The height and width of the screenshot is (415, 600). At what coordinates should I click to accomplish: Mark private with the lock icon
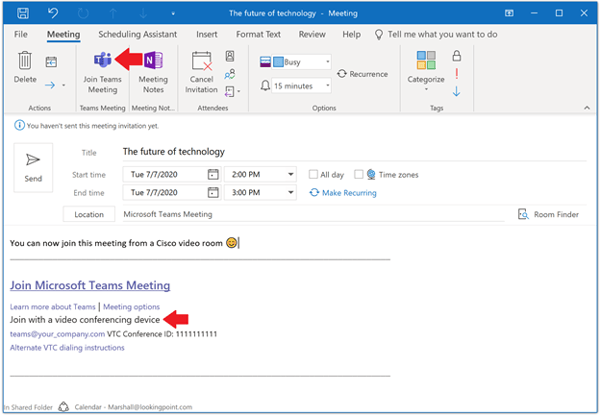click(x=457, y=56)
